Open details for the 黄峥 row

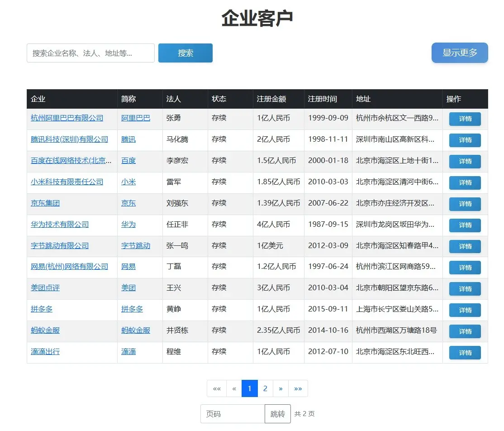pos(465,310)
